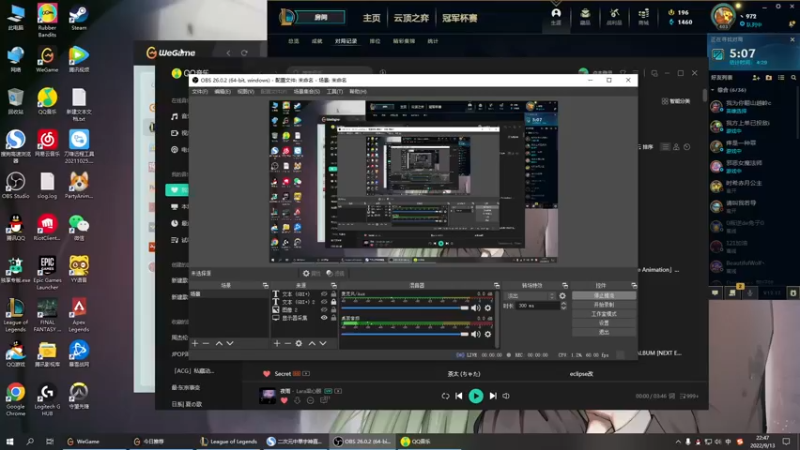800x450 pixels.
Task: Open the 淡出 transition type dropdown
Action: tap(530, 296)
